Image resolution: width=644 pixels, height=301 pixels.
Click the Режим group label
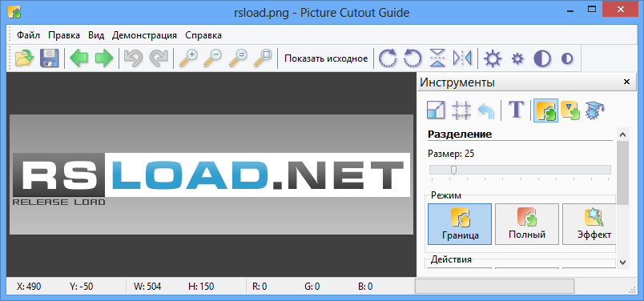(x=446, y=195)
